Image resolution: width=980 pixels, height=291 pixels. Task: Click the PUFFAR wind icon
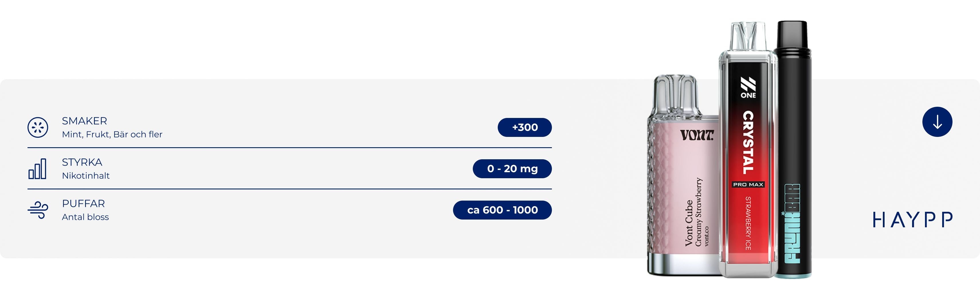38,210
